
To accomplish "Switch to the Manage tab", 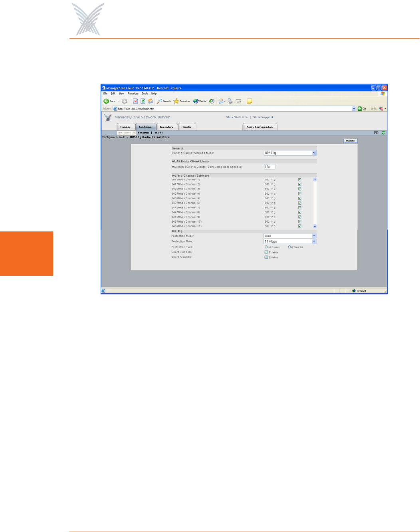I will 125,127.
